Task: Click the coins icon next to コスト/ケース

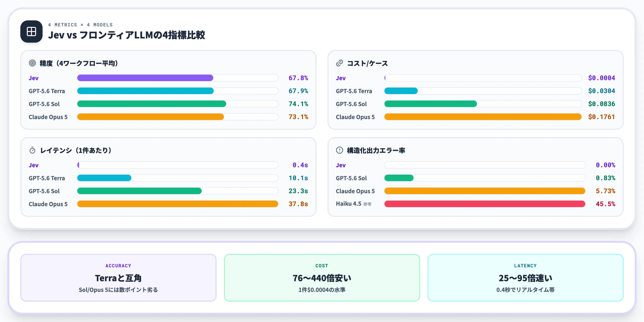Action: (339, 63)
